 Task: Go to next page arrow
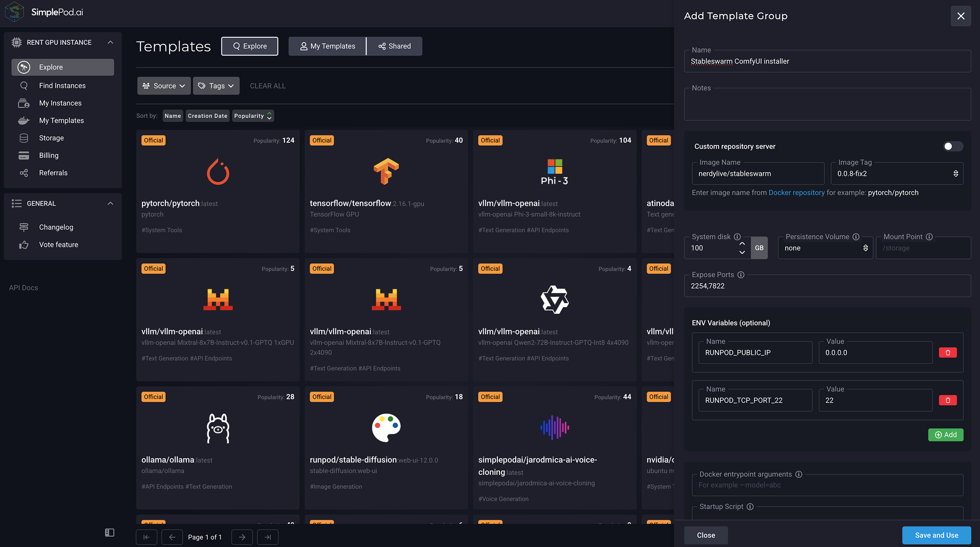(242, 537)
